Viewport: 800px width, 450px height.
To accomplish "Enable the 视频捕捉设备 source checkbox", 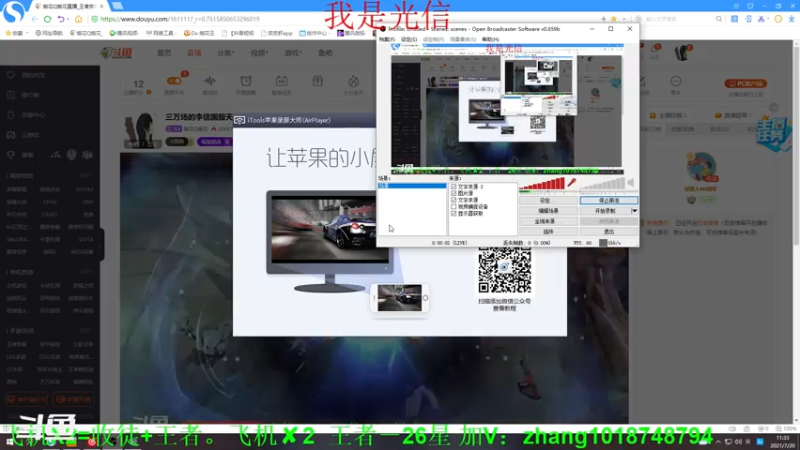I will (x=454, y=207).
